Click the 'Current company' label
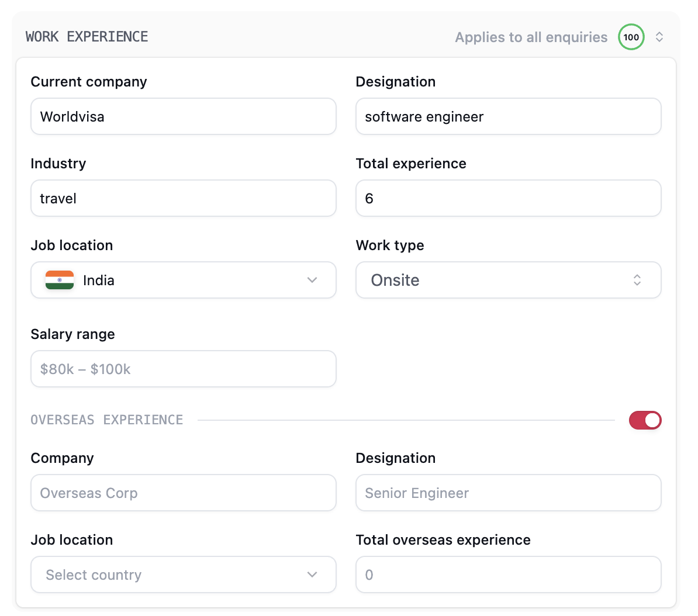 click(x=89, y=82)
